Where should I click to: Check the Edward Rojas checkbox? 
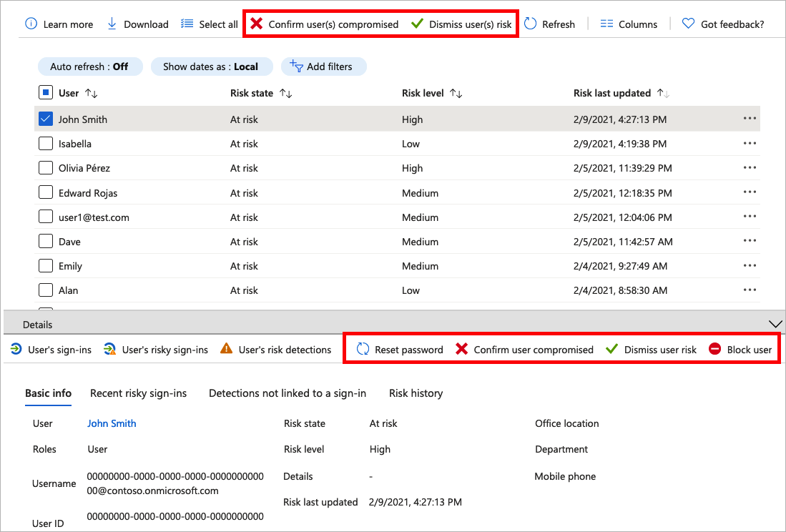pyautogui.click(x=46, y=192)
